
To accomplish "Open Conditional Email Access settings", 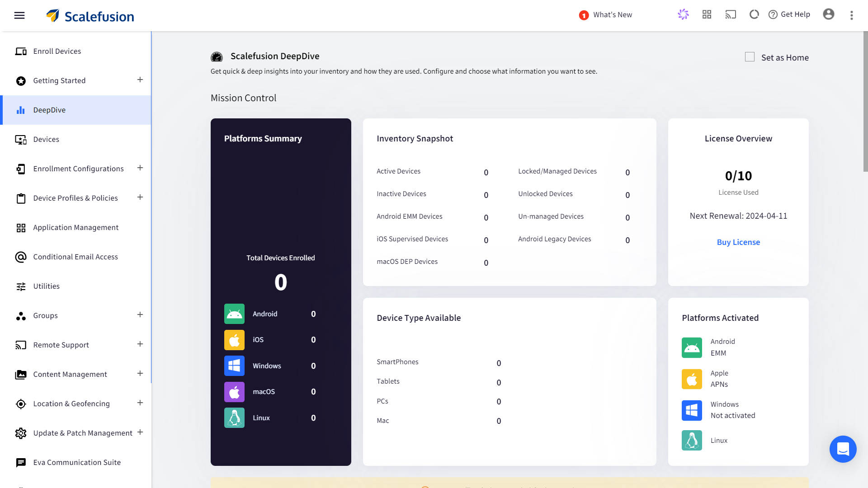I will 75,257.
